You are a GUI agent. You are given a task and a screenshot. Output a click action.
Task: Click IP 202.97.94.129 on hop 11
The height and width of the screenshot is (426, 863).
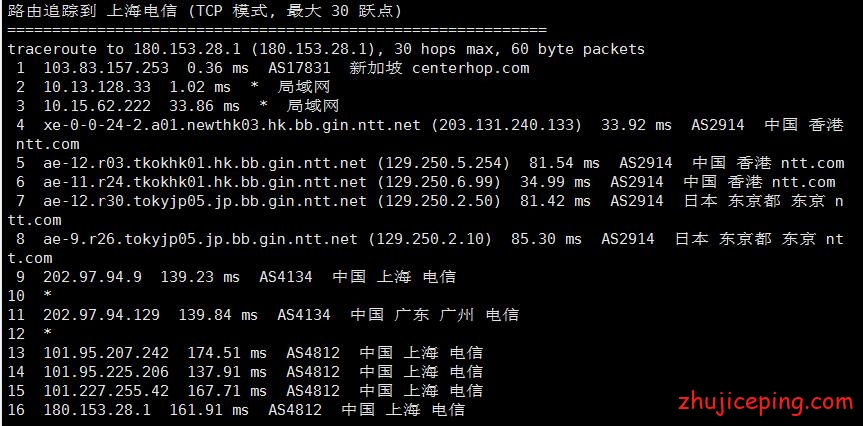pos(102,315)
